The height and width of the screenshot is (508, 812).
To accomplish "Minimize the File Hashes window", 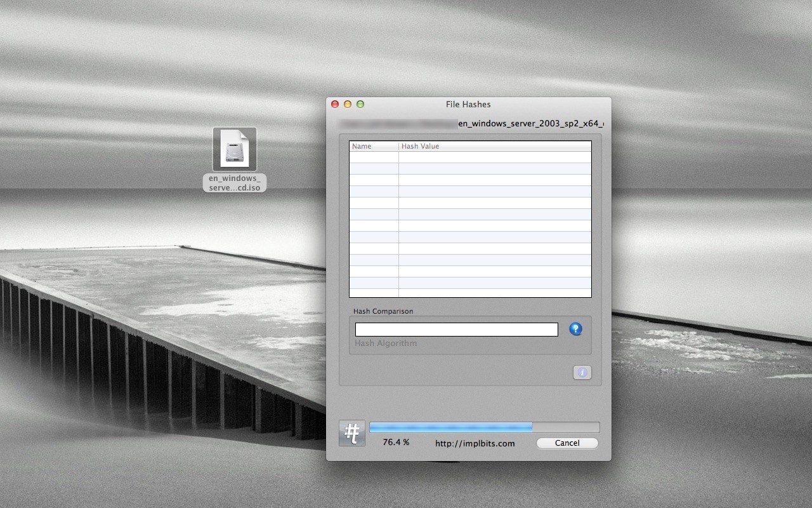I will 348,104.
